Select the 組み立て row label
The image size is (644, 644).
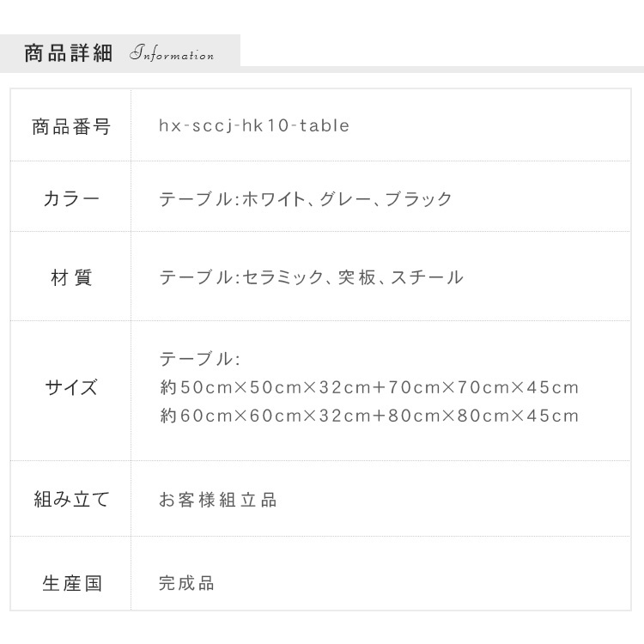[x=71, y=499]
